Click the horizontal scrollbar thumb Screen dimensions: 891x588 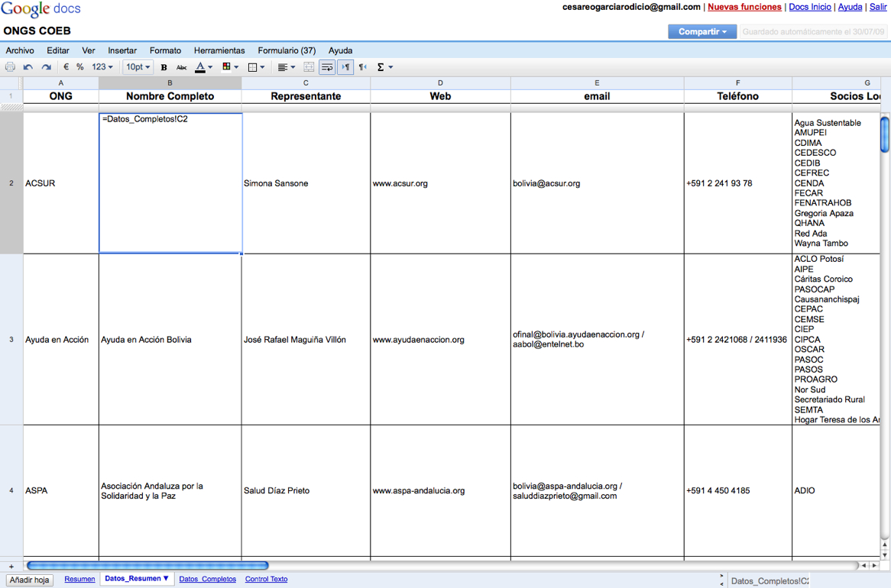point(147,565)
